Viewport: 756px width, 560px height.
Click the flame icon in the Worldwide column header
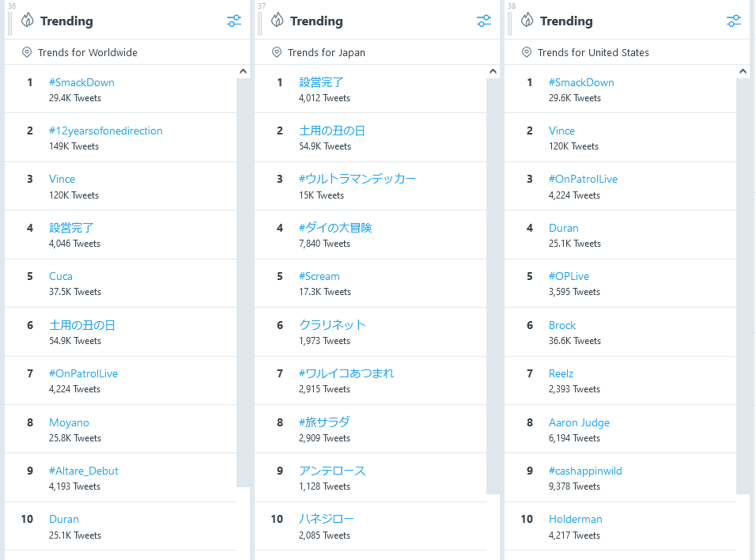pos(28,21)
